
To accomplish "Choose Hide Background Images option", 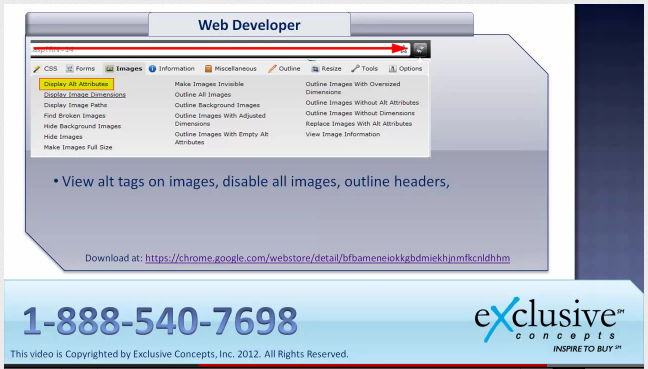I will tap(82, 126).
